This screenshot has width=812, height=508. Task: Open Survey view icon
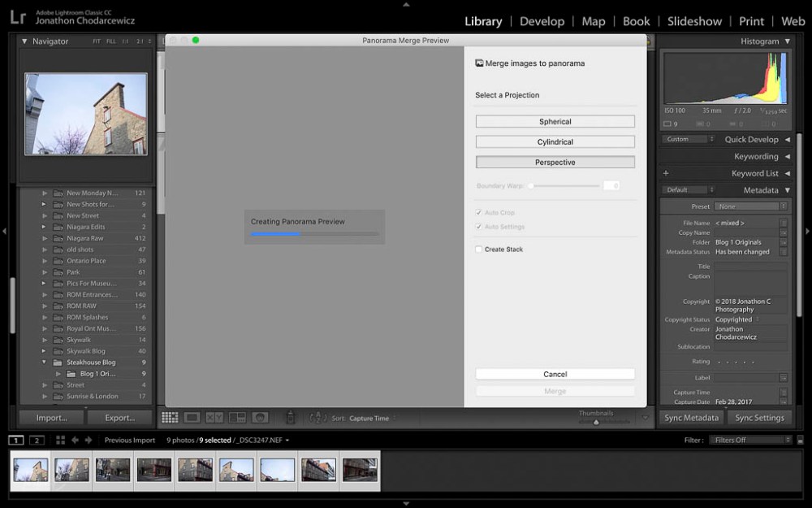[237, 418]
